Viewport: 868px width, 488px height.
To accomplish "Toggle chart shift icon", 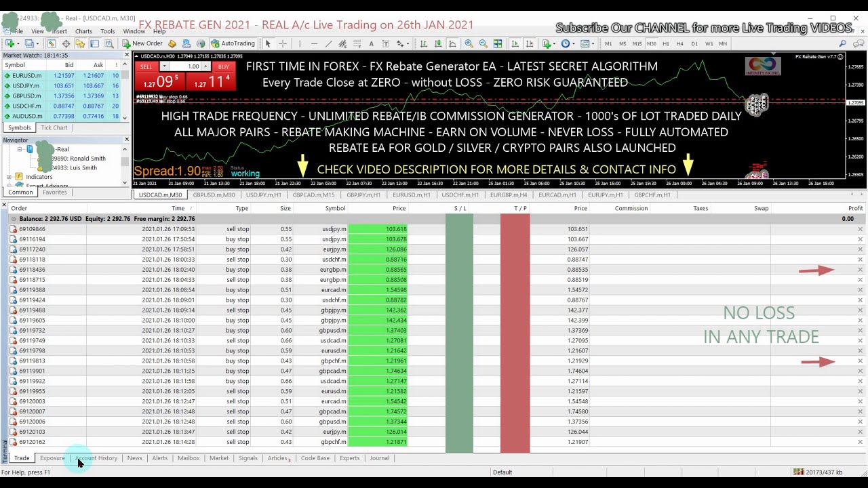I will click(529, 43).
